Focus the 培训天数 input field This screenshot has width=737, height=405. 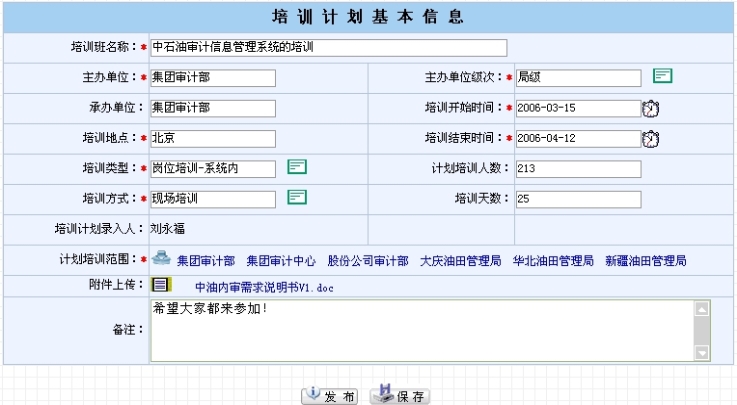click(x=578, y=198)
